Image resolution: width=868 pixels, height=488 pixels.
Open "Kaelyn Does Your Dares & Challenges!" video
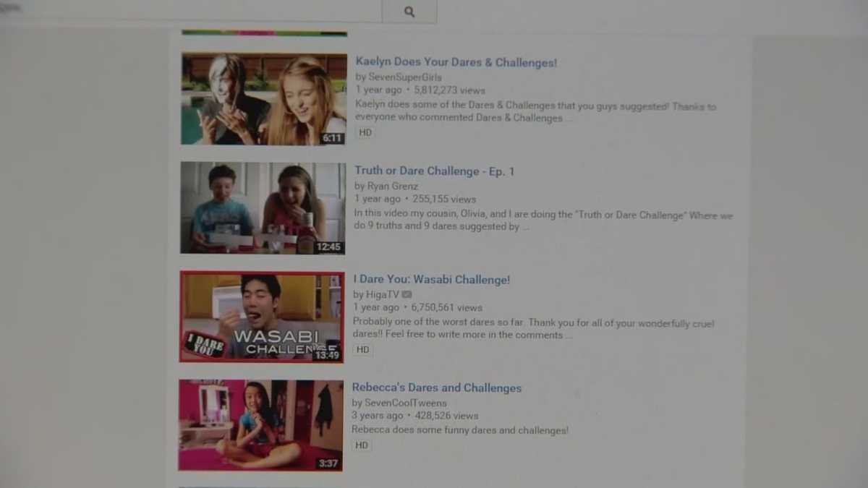(455, 62)
